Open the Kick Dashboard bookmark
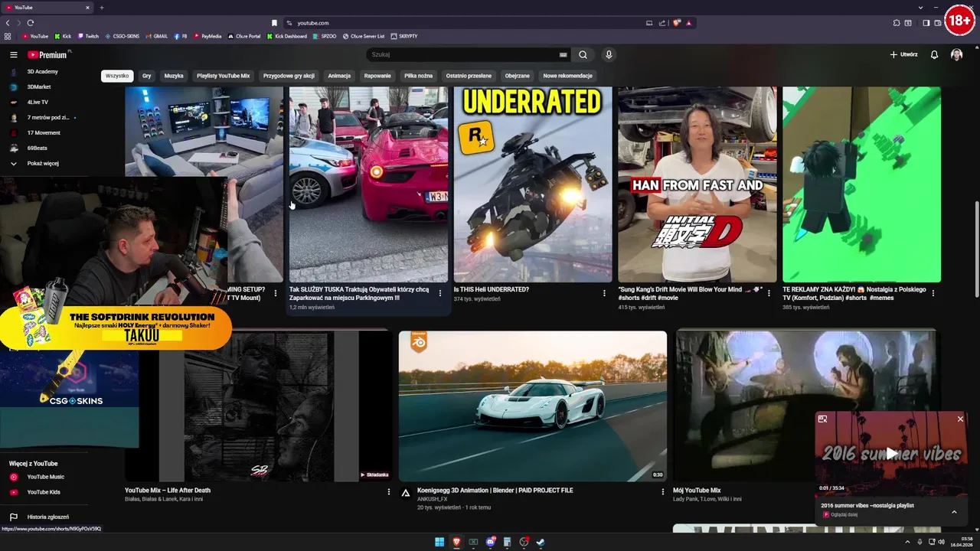This screenshot has width=980, height=551. [286, 36]
